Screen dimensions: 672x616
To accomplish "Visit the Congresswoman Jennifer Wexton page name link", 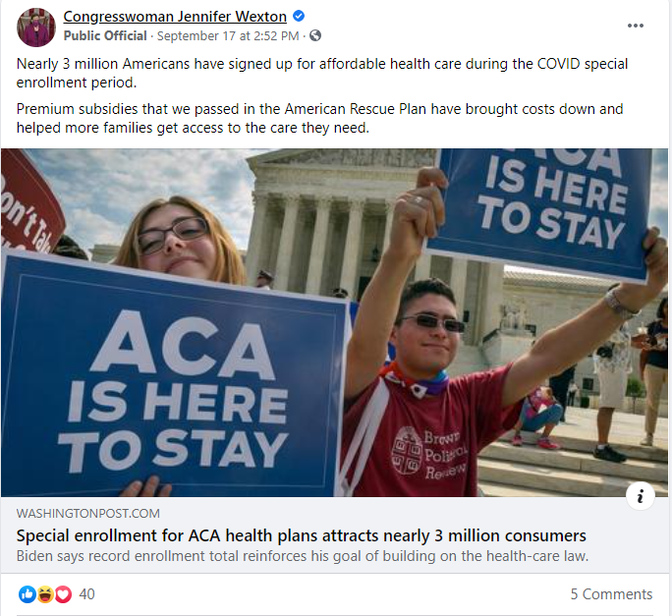I will pos(175,17).
